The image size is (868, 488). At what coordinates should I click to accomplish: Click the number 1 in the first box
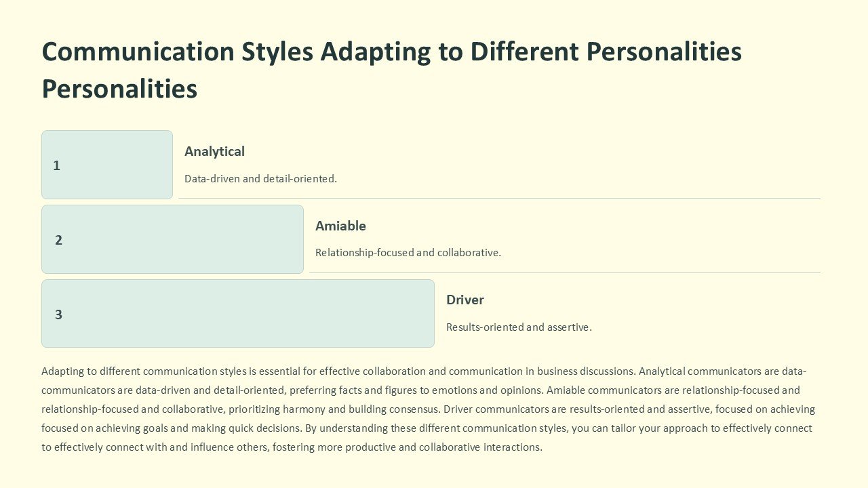click(57, 165)
